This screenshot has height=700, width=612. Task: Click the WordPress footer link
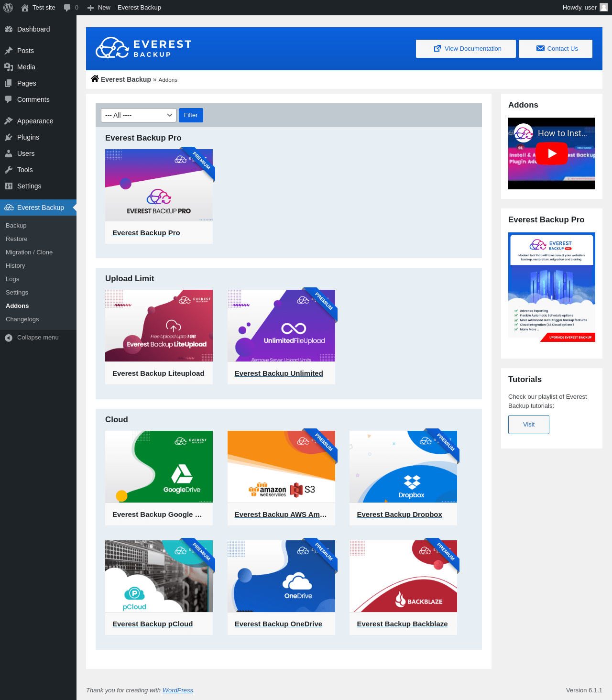(178, 690)
